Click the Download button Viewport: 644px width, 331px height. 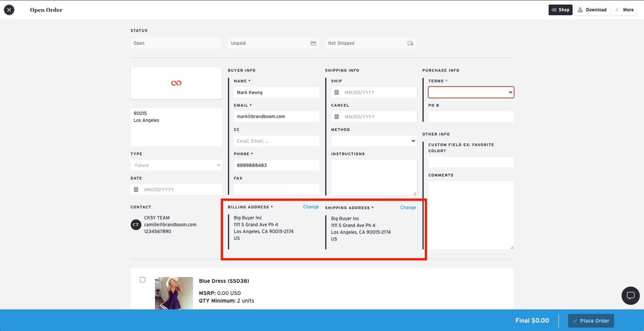click(592, 10)
